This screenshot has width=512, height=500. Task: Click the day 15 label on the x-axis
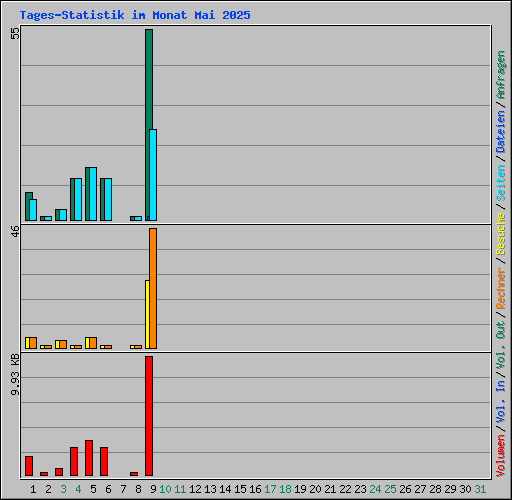point(240,489)
